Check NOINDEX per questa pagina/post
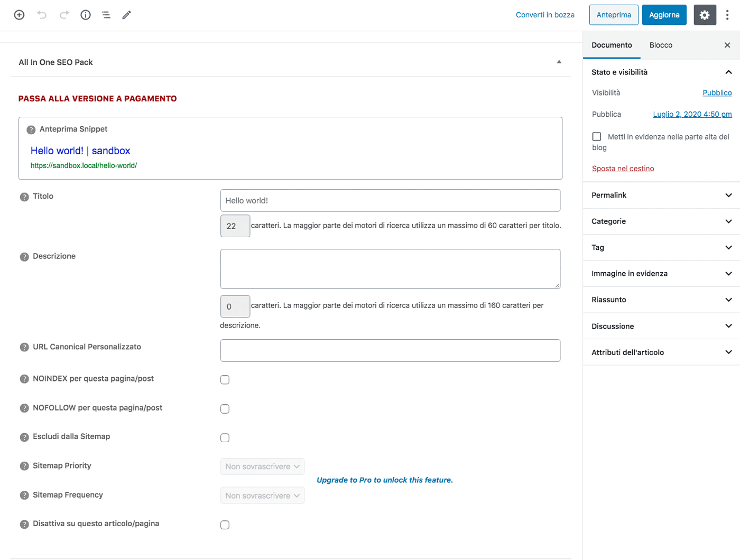Screen dimensions: 740x560 [x=225, y=379]
